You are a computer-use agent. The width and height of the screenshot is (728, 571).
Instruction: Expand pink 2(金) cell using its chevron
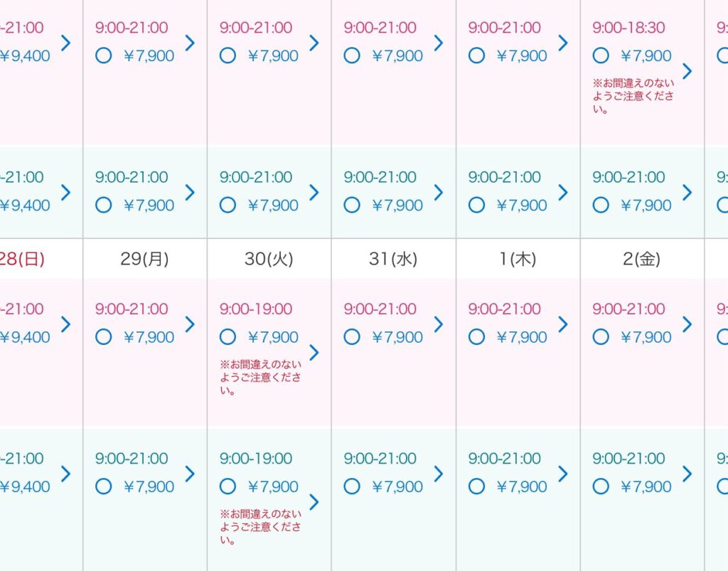[687, 324]
